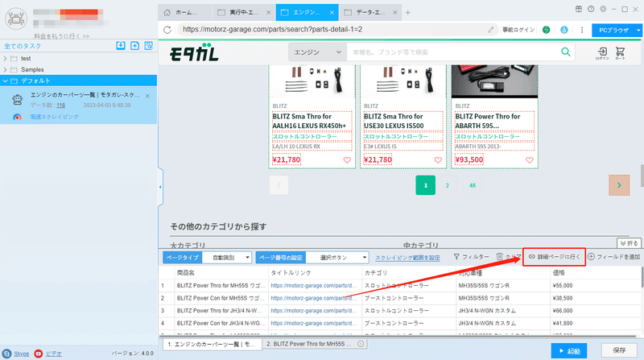Favorite the ABARTH 595 item heart

pos(530,160)
